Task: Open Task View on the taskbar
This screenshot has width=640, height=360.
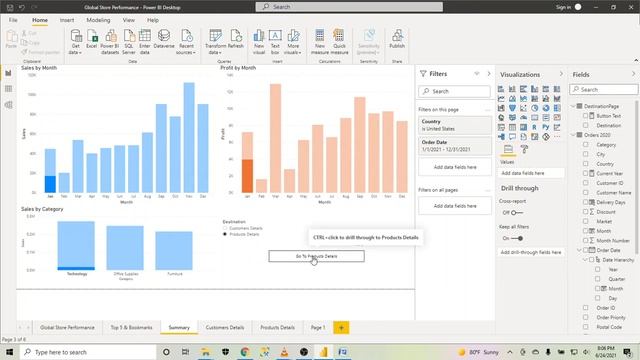Action: pyautogui.click(x=185, y=352)
